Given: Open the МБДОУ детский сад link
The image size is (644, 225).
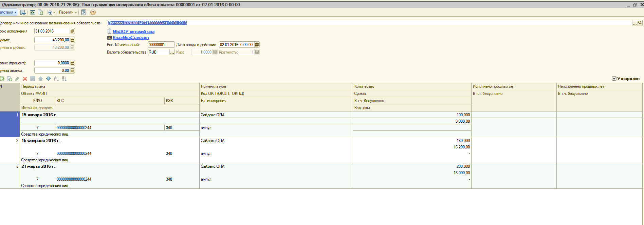Looking at the screenshot, I should click(x=133, y=32).
